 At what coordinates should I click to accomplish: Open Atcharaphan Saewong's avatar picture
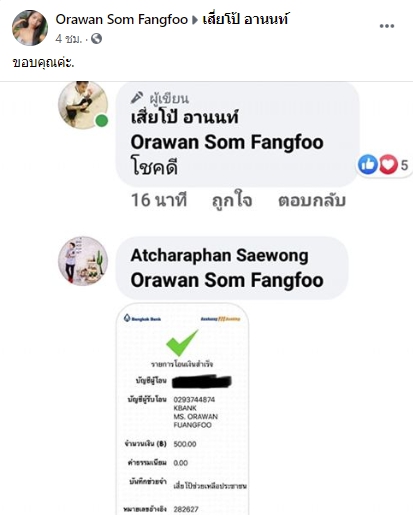coord(83,261)
